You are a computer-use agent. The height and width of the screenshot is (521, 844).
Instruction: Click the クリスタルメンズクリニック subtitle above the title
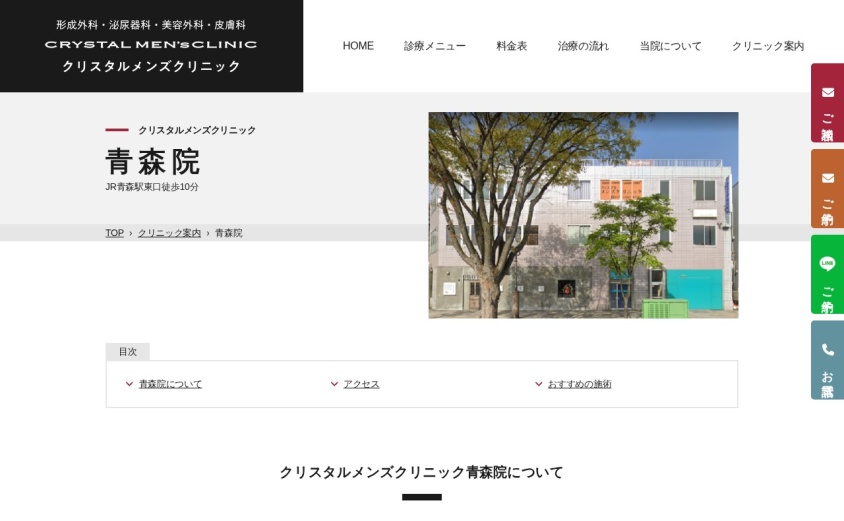coord(197,130)
